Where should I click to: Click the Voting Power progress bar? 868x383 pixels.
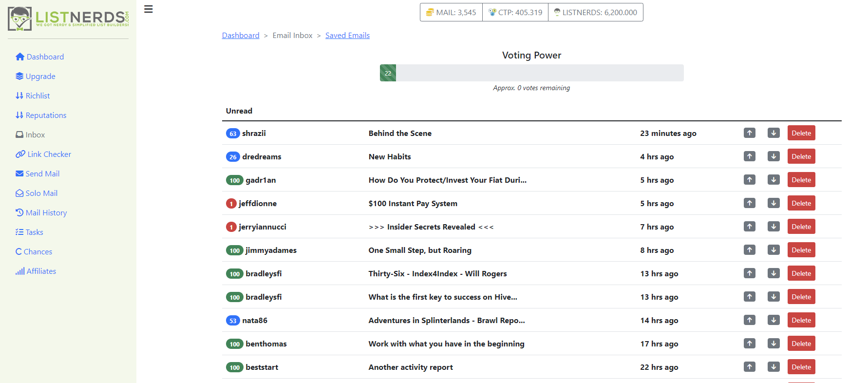pyautogui.click(x=532, y=73)
